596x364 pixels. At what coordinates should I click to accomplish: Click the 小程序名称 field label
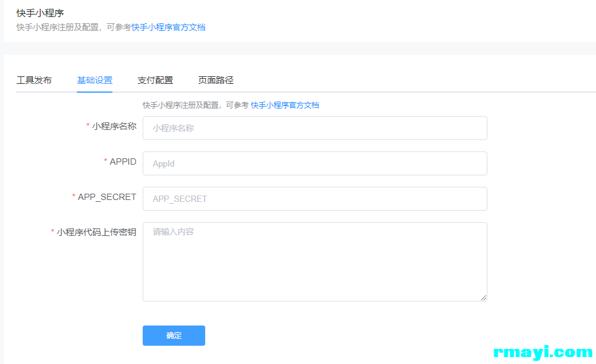tap(114, 126)
